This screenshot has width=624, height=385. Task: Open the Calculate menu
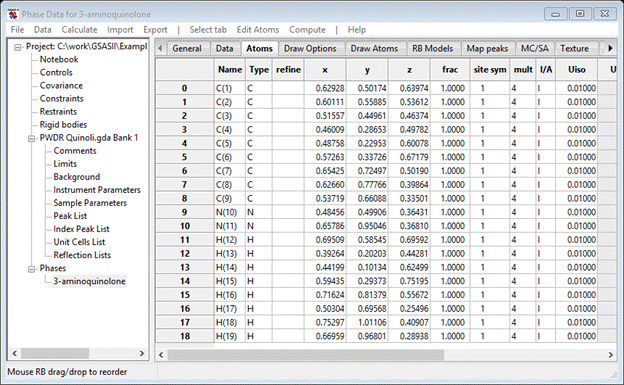[x=79, y=29]
